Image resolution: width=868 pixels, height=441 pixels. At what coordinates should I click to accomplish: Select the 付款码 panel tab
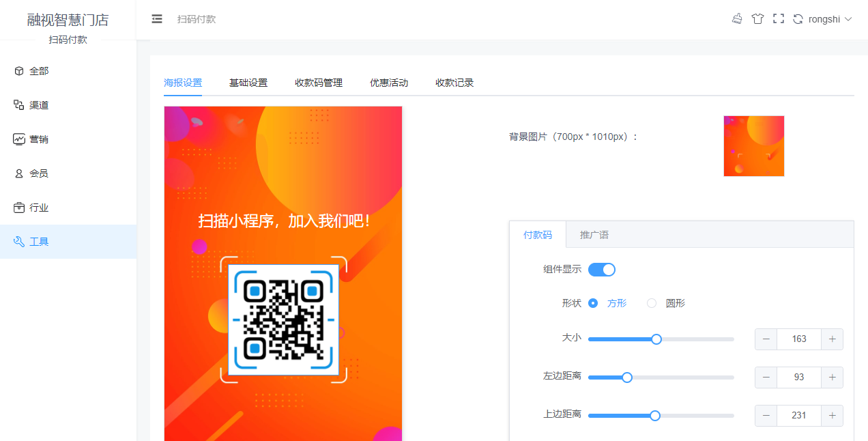click(538, 235)
